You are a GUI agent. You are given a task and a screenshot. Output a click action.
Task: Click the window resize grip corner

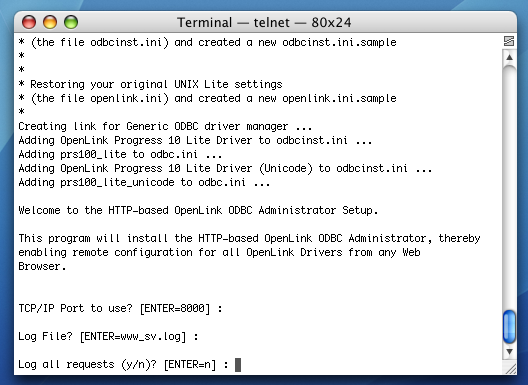coord(510,368)
